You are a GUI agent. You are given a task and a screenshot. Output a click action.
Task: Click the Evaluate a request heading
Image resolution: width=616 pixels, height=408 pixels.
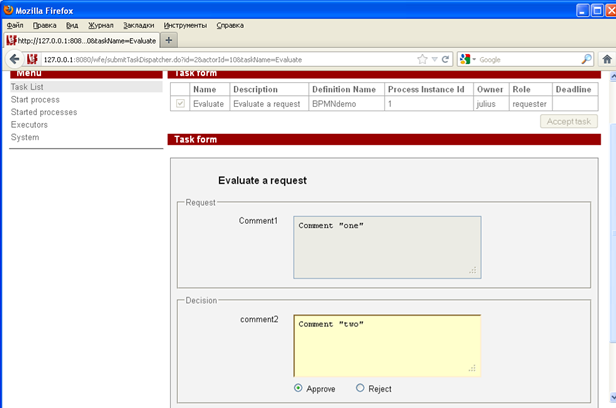262,180
